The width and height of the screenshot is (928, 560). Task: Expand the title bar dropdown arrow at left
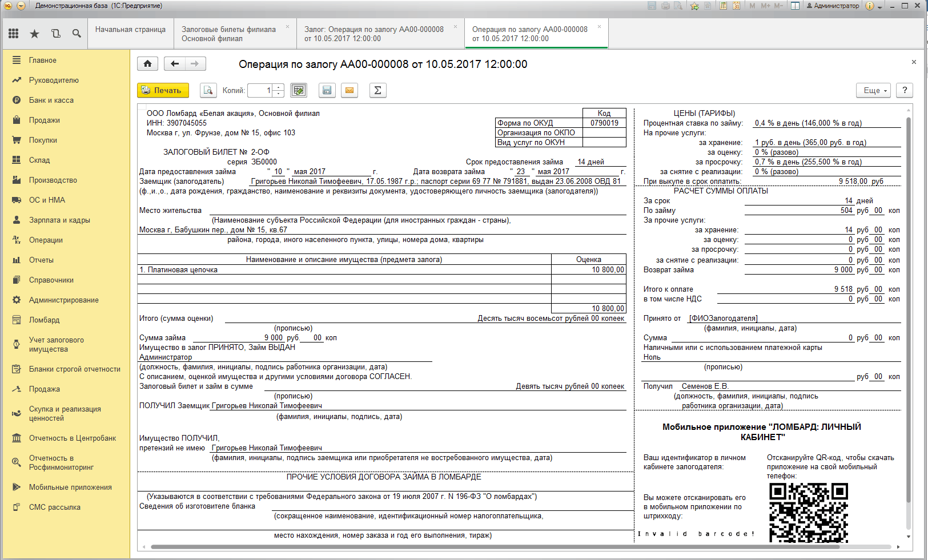[21, 6]
